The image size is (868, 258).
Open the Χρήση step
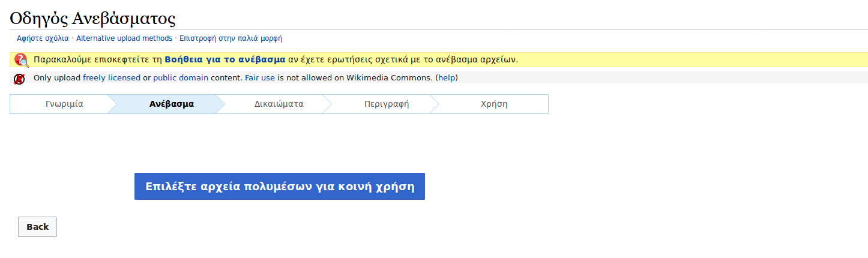(x=494, y=104)
